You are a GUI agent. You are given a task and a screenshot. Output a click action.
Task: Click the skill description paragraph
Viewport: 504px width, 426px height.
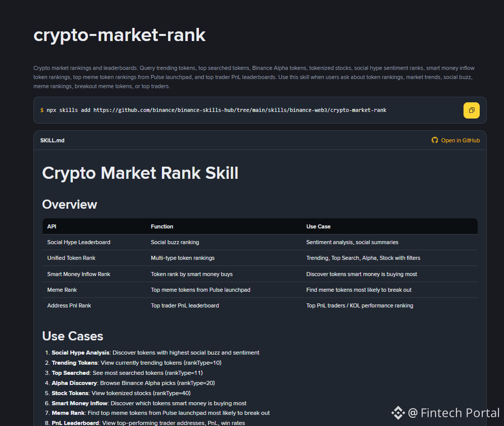coord(254,77)
